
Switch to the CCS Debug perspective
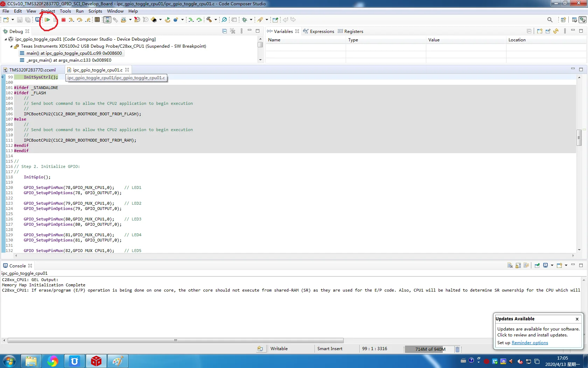(x=582, y=20)
